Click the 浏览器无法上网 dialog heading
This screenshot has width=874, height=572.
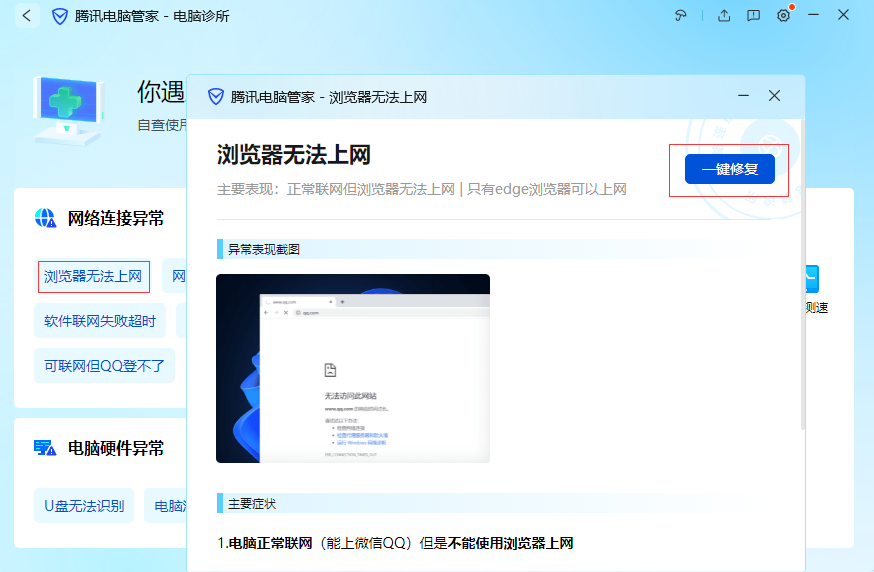pyautogui.click(x=294, y=155)
